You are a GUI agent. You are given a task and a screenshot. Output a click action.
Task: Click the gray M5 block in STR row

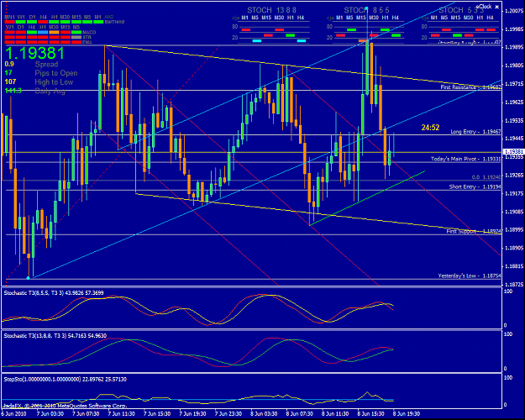[76, 37]
